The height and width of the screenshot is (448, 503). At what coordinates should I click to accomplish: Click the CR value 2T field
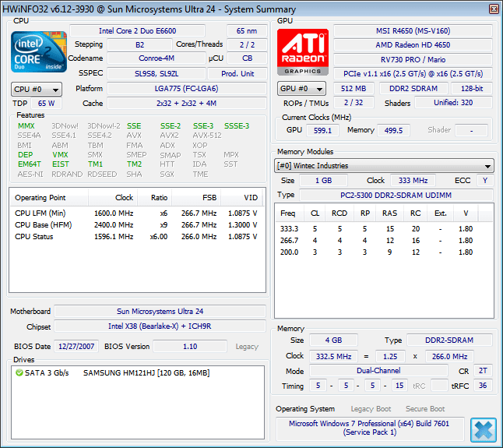[483, 371]
